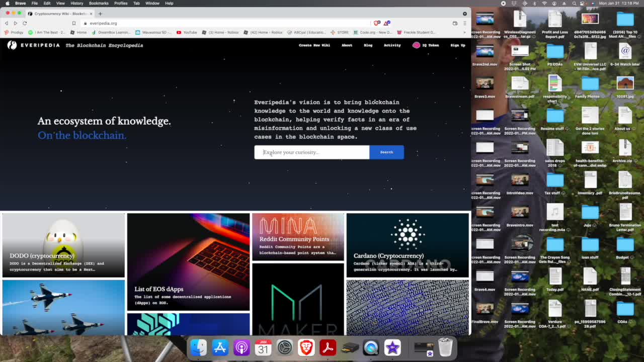Open the YouTube bookmark
The width and height of the screenshot is (644, 362).
pyautogui.click(x=187, y=32)
